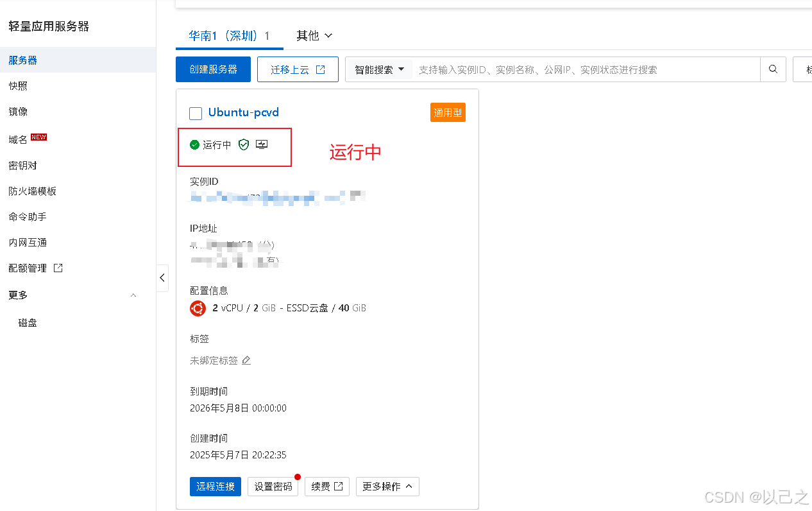Open 配额管理 external link icon
This screenshot has width=812, height=511.
pos(58,268)
